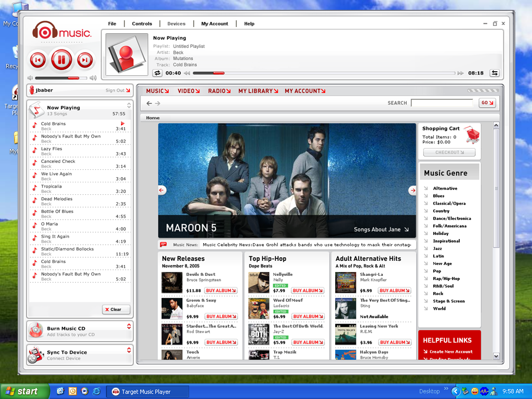The width and height of the screenshot is (532, 399).
Task: Open the My Account menu in menu bar
Action: coord(215,24)
